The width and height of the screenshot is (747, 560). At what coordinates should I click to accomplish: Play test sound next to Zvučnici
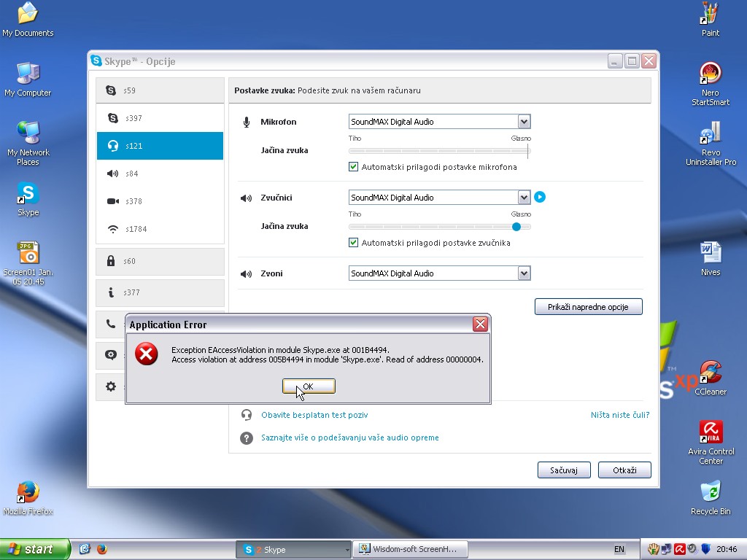pos(540,197)
